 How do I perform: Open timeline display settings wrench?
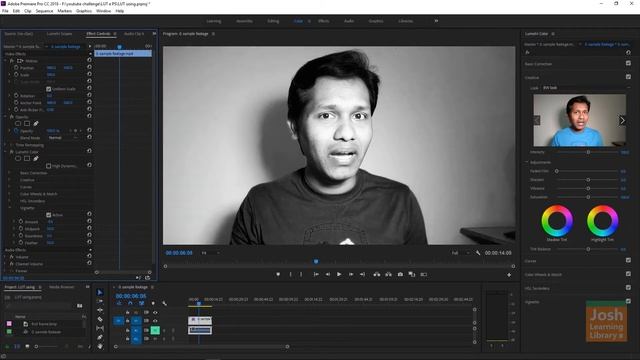pyautogui.click(x=164, y=303)
